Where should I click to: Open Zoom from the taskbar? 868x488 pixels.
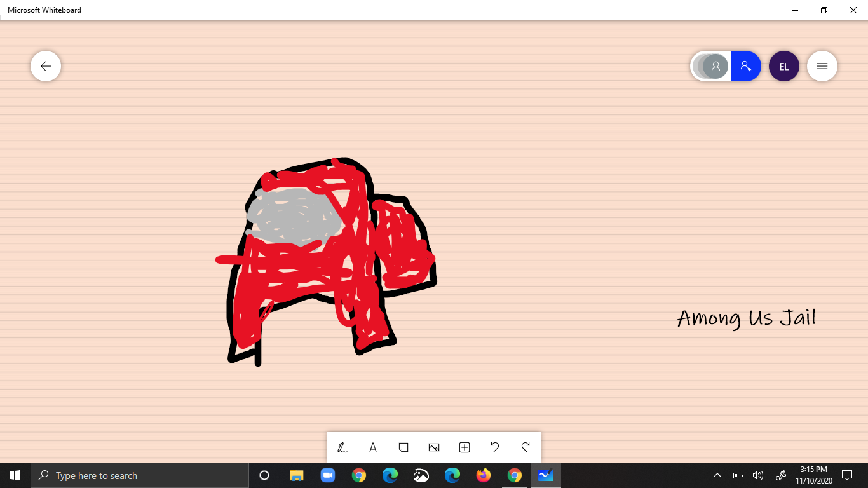click(x=328, y=475)
